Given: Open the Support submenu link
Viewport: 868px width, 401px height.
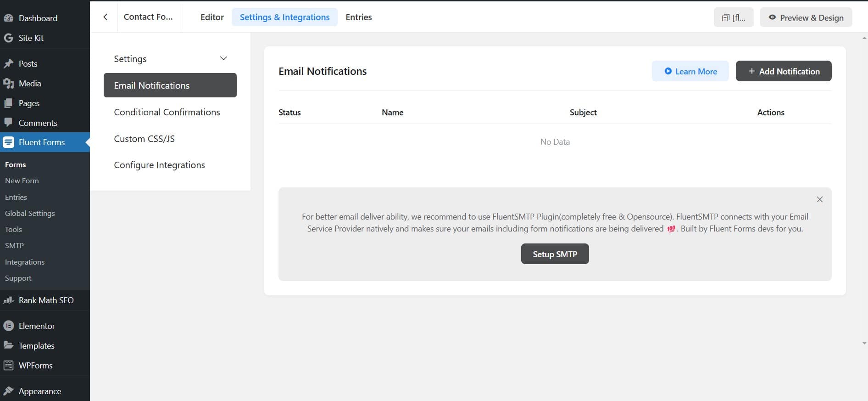Looking at the screenshot, I should [x=18, y=278].
